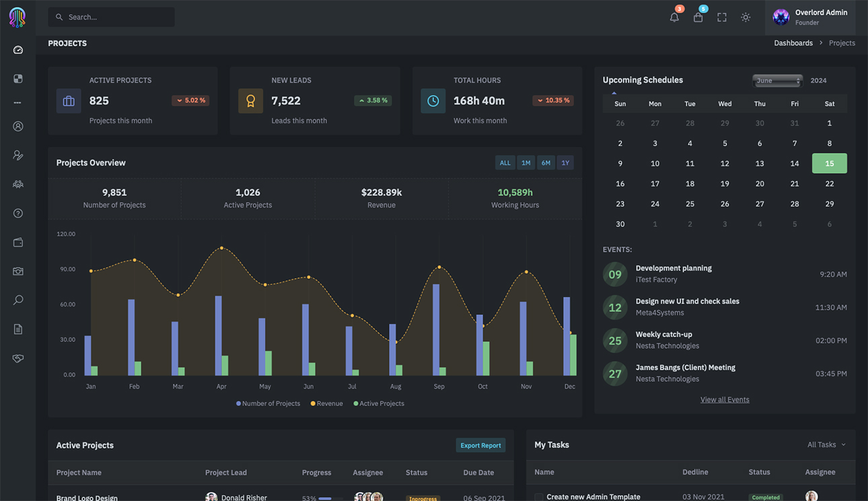This screenshot has width=868, height=501.
Task: Expand the All Tasks filter dropdown
Action: pyautogui.click(x=826, y=444)
